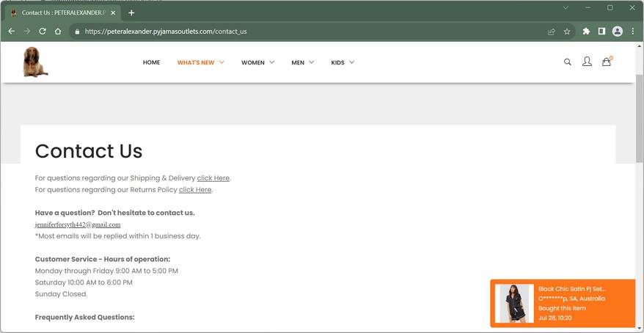The height and width of the screenshot is (333, 644).
Task: Click the page vertical scrollbar thumb
Action: tap(639, 119)
